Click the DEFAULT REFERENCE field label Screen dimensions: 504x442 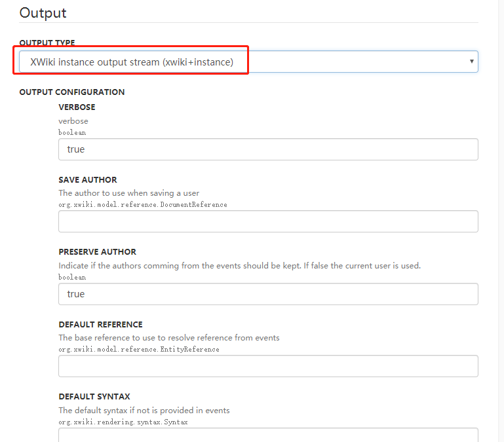click(x=100, y=325)
